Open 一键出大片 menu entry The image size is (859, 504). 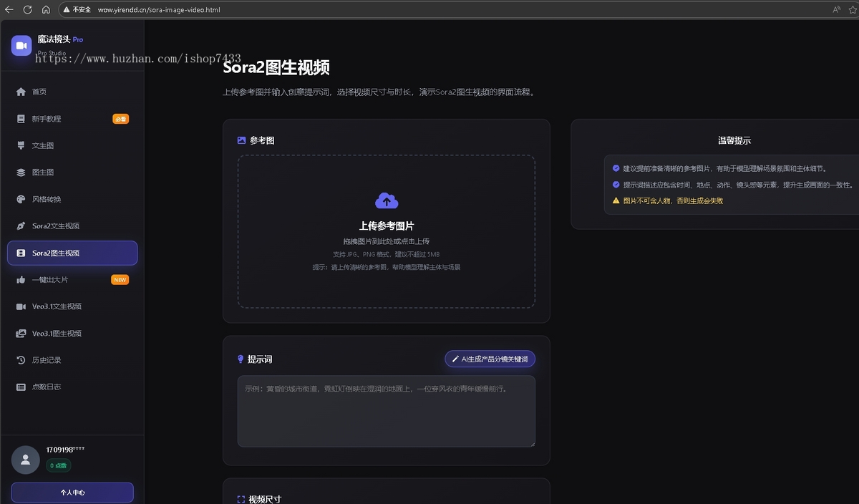click(x=72, y=280)
